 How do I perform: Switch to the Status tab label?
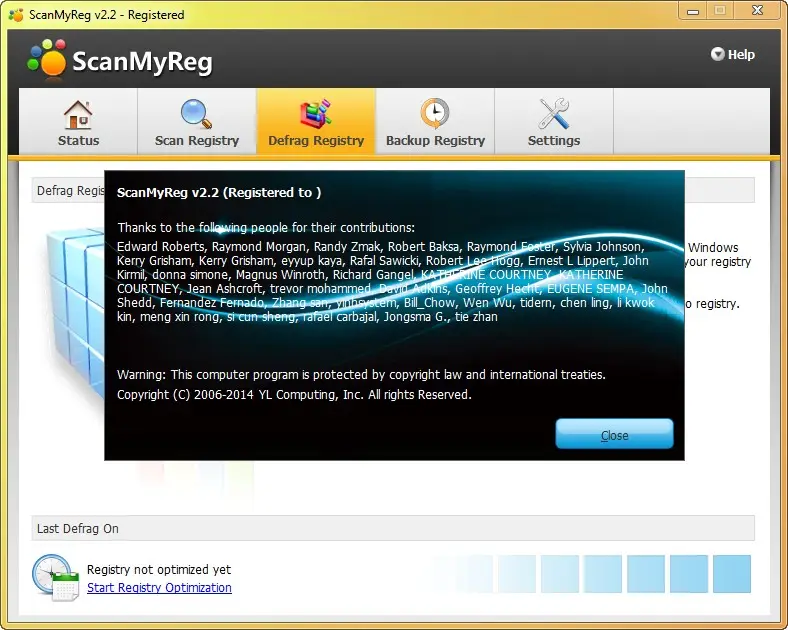pos(78,141)
